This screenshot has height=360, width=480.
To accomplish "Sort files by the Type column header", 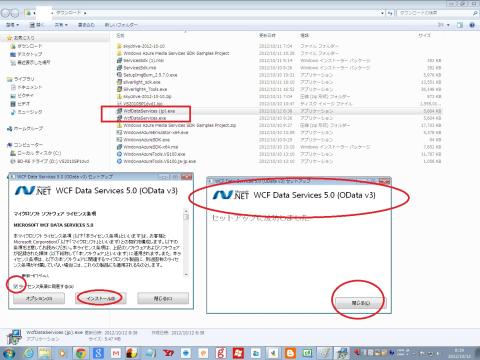I will pos(305,35).
